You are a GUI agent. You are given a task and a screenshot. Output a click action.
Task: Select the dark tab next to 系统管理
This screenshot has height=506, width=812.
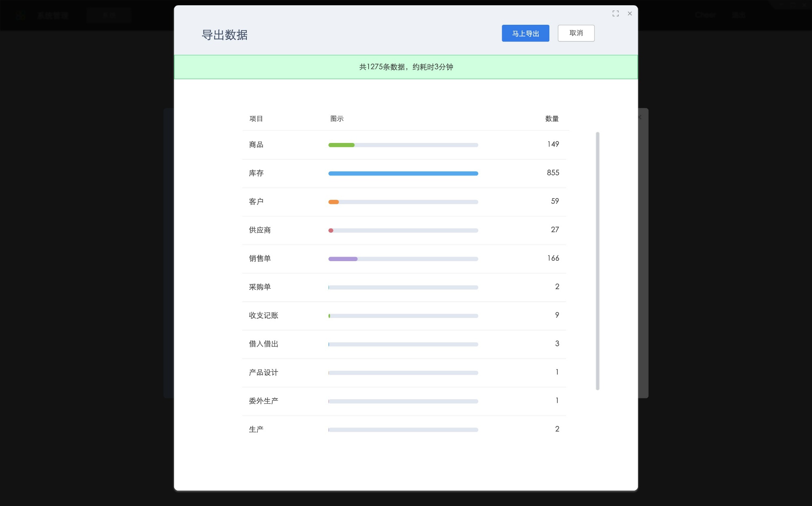pos(108,15)
